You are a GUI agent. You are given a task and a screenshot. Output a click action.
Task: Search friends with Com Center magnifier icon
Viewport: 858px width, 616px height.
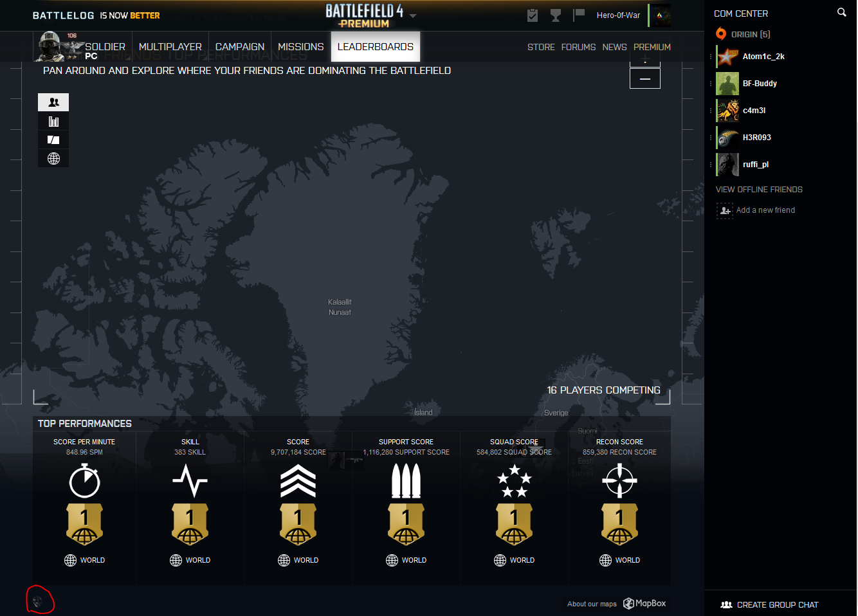841,12
